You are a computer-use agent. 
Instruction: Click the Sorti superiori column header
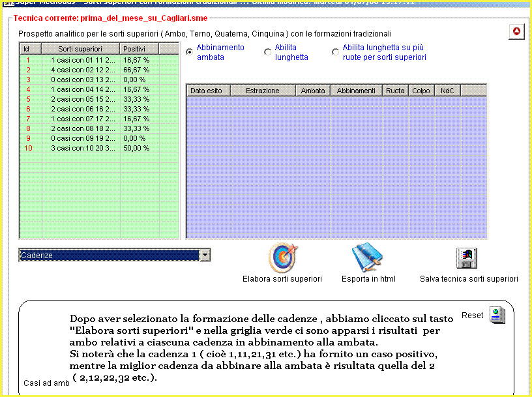click(80, 49)
